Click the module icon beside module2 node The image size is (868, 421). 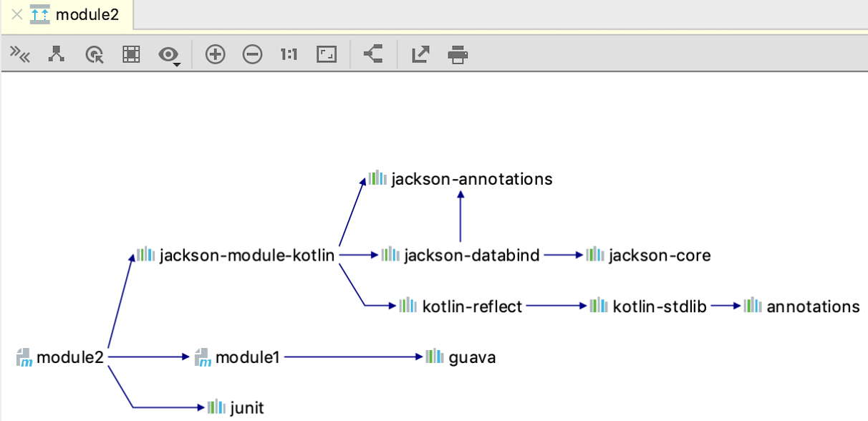click(25, 357)
